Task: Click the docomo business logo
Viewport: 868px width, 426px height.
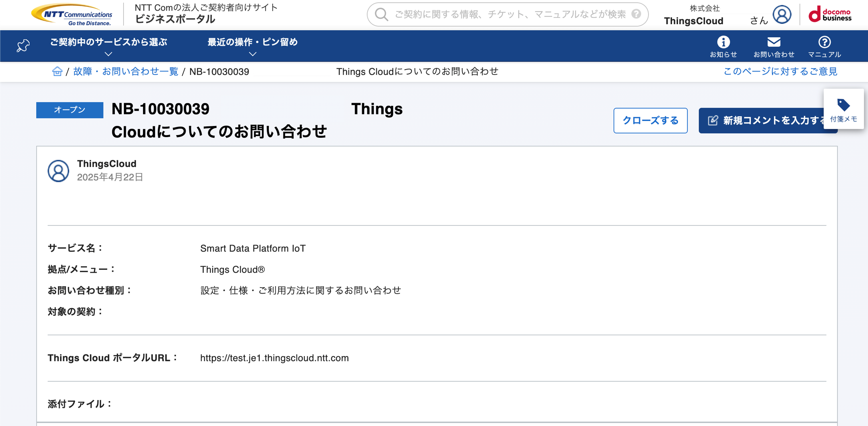Action: [830, 15]
